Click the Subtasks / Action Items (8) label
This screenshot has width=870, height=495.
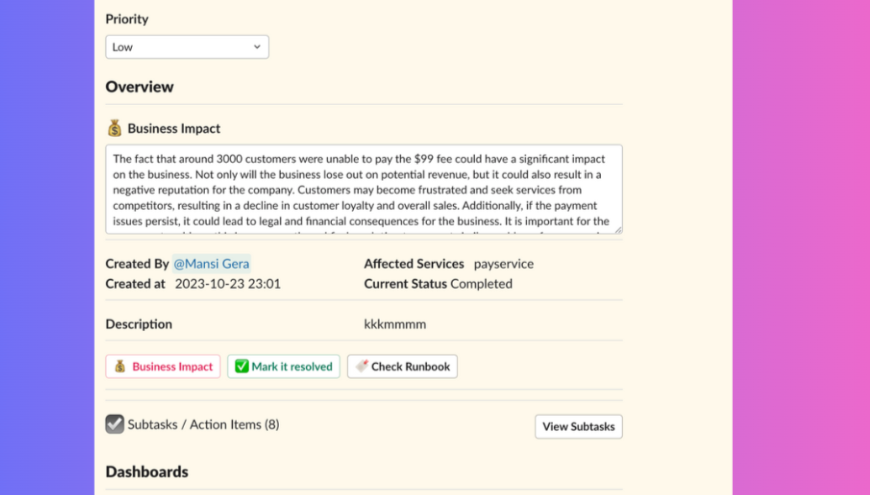203,424
